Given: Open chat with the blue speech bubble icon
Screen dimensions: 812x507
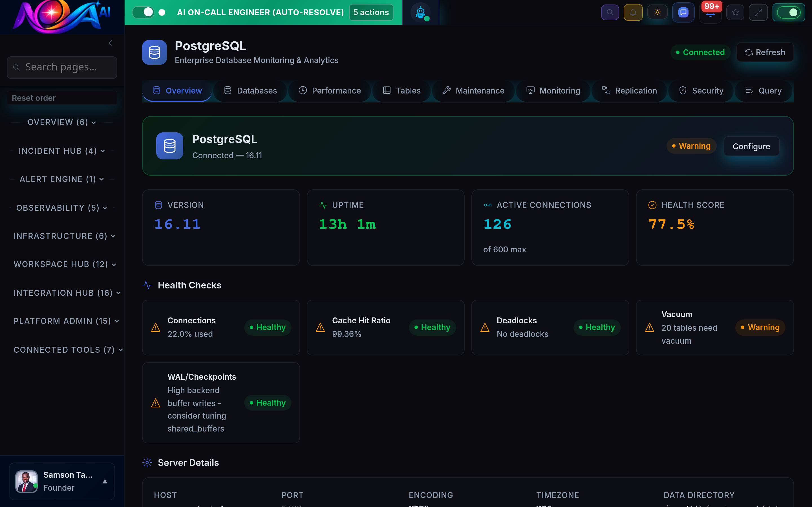Looking at the screenshot, I should [683, 12].
